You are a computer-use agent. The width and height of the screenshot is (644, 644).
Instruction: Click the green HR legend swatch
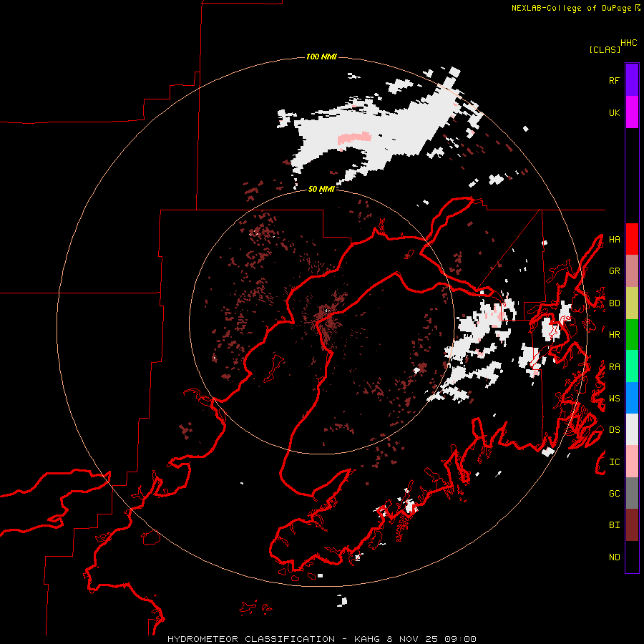point(632,334)
